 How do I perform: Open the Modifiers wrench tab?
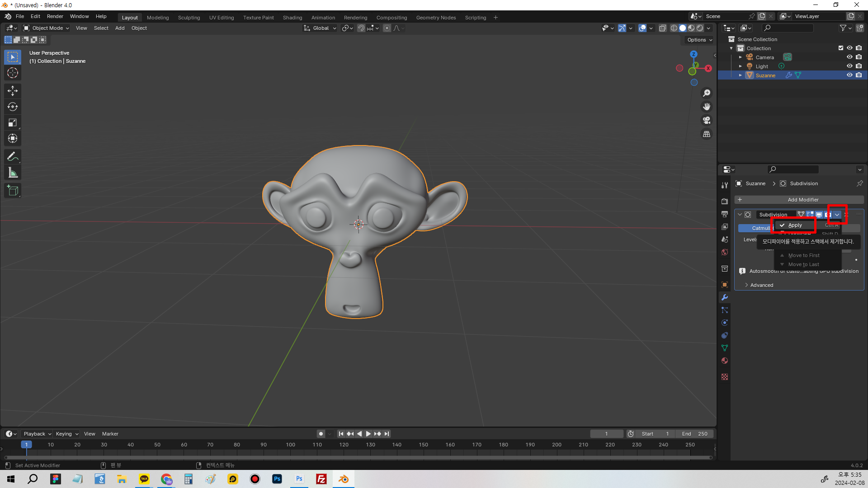tap(725, 297)
